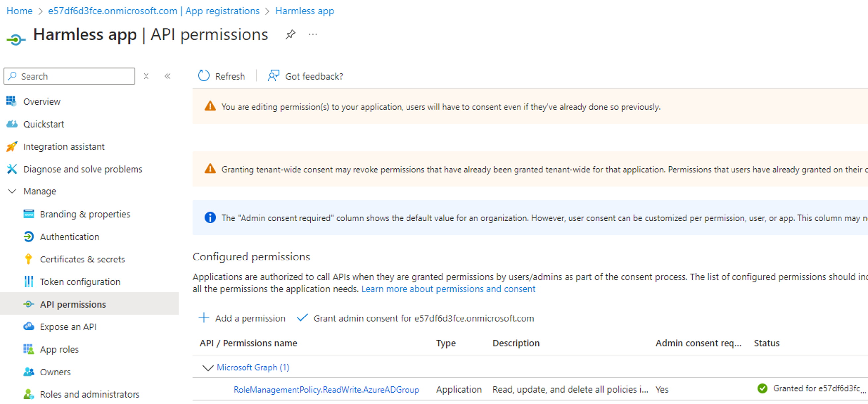
Task: Clear the sidebar search with the X icon
Action: click(x=146, y=76)
